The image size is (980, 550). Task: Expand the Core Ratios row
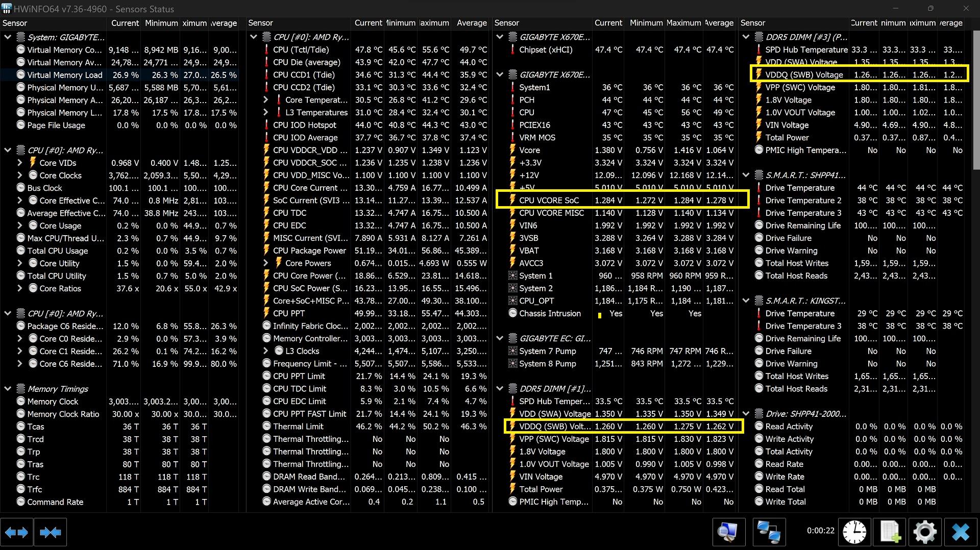20,288
